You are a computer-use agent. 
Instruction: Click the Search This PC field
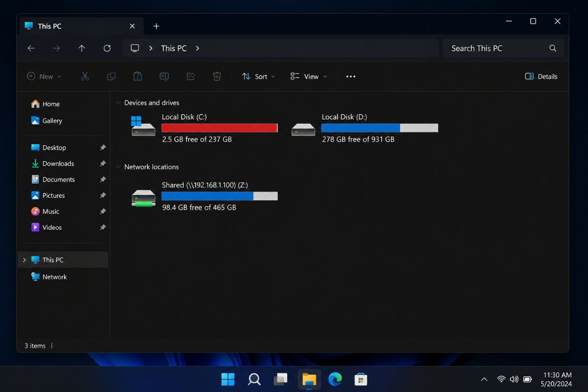(503, 48)
